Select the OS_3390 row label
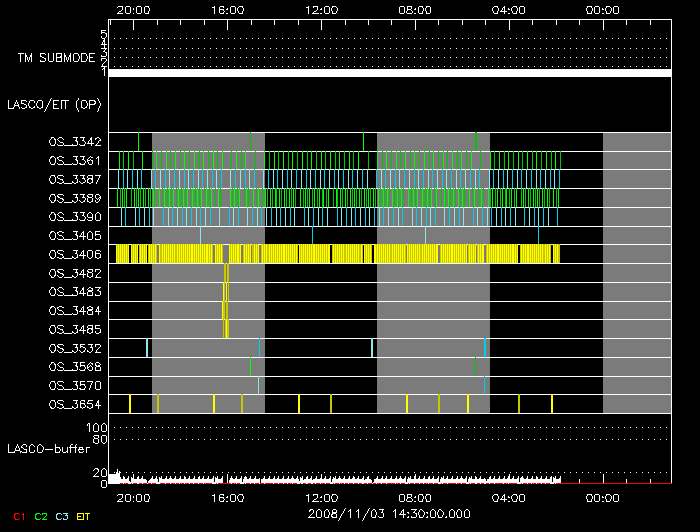Image resolution: width=700 pixels, height=532 pixels. click(75, 217)
